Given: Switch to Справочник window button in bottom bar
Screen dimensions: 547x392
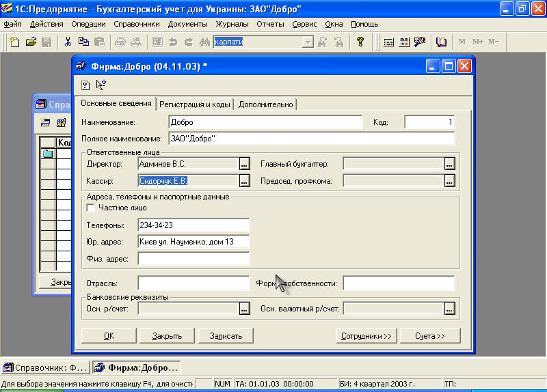Looking at the screenshot, I should click(x=45, y=367).
